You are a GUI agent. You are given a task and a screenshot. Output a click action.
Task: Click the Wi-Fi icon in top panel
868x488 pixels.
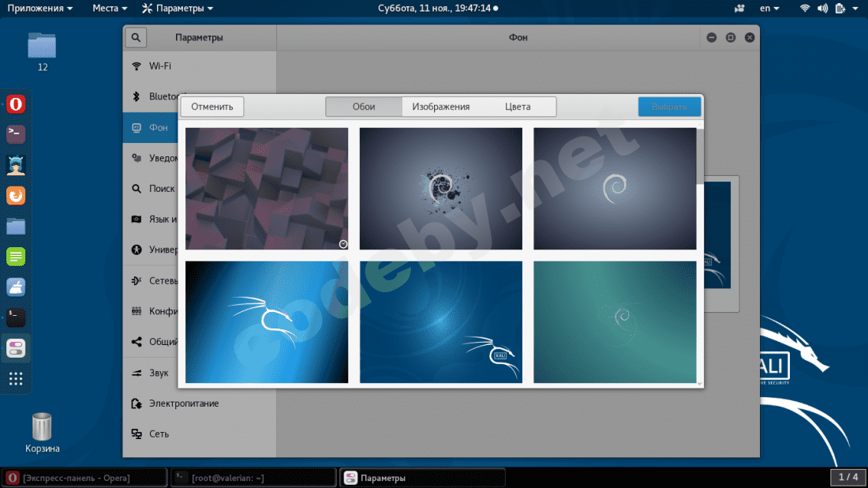pos(805,9)
